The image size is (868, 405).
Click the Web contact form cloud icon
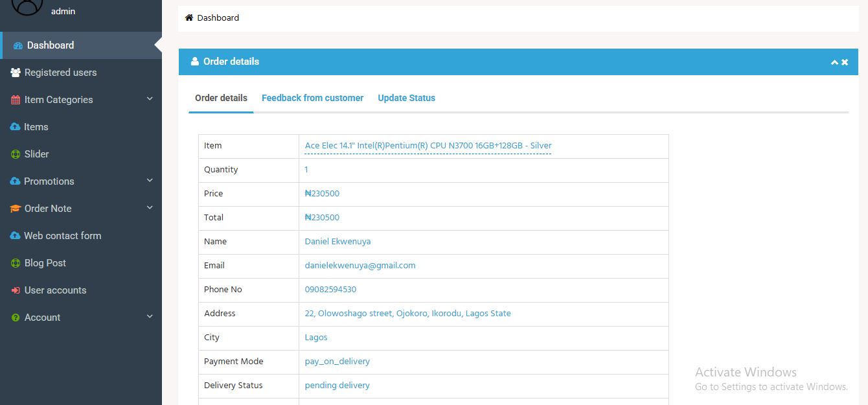coord(16,236)
